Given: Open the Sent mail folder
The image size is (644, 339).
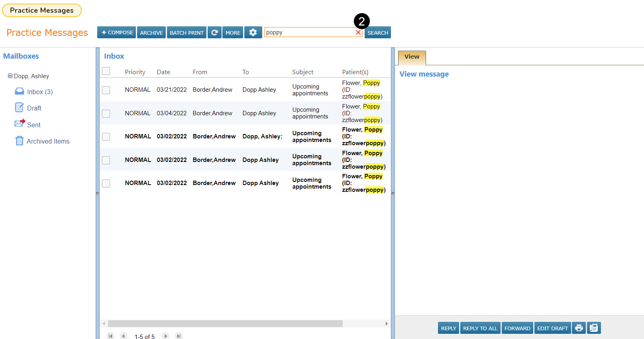Looking at the screenshot, I should coord(33,125).
